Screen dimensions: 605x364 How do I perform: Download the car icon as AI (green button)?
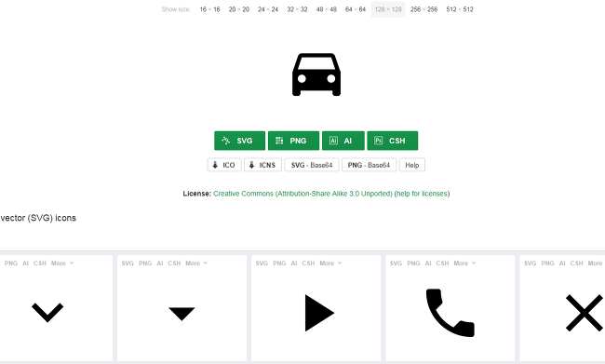[x=343, y=141]
